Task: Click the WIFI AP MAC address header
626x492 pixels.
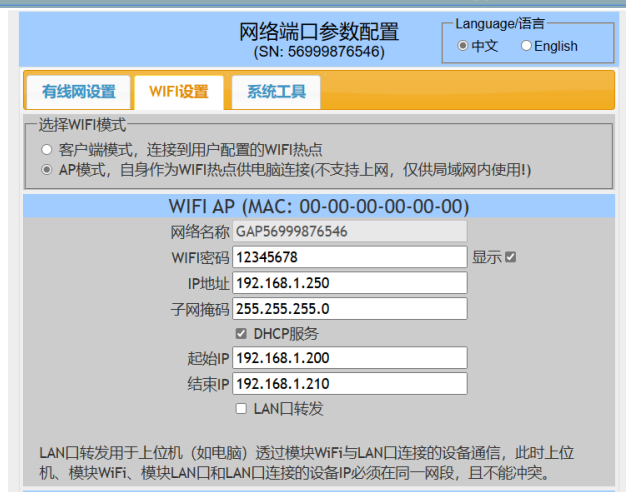Action: (318, 207)
